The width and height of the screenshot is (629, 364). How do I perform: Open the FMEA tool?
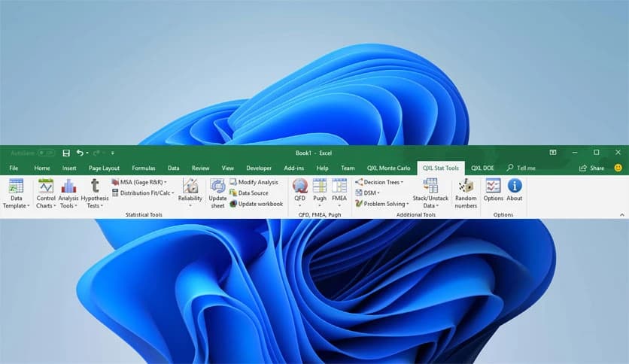(339, 193)
